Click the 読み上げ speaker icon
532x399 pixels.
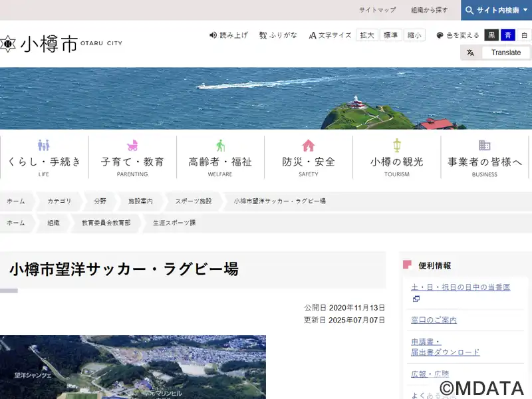(213, 35)
